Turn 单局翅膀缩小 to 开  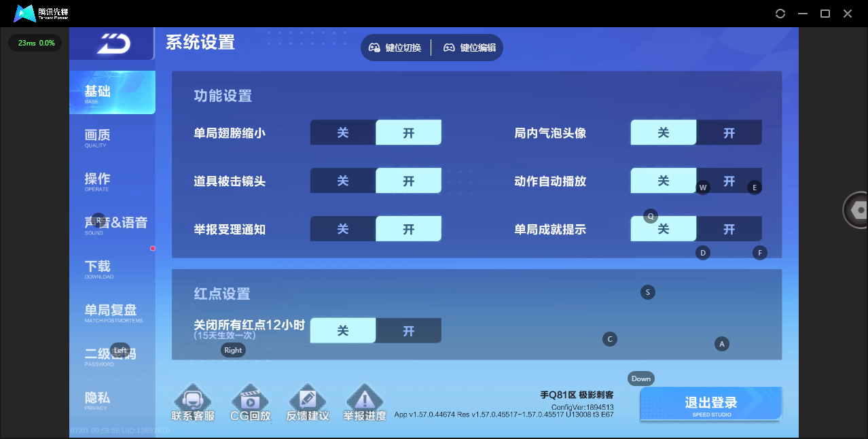408,133
